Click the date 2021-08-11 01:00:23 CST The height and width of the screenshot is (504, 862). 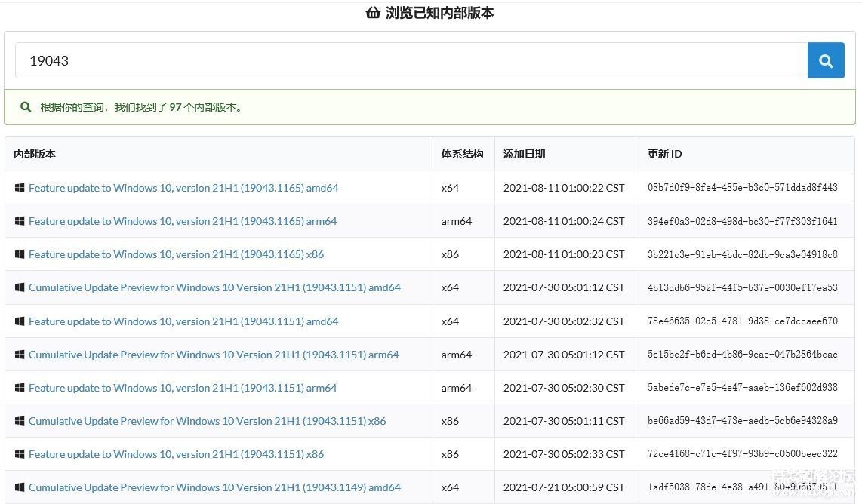(564, 254)
